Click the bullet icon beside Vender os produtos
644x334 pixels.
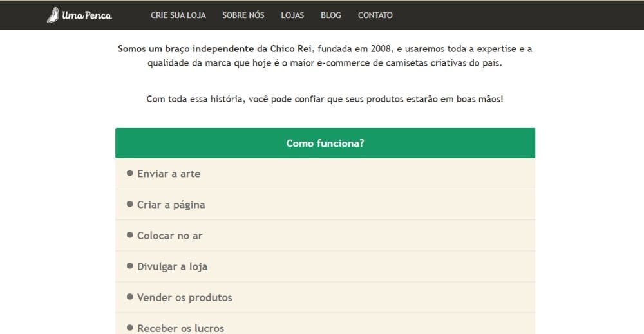pos(130,297)
